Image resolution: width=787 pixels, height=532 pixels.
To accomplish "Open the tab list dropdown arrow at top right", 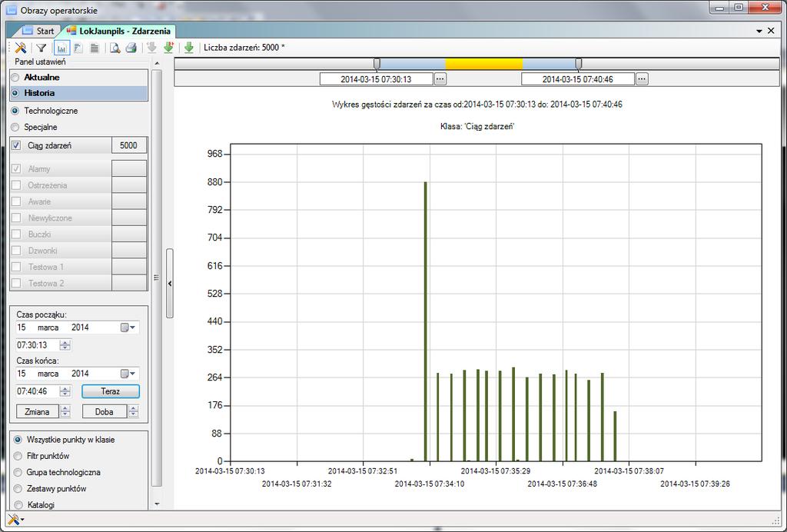I will pos(759,31).
